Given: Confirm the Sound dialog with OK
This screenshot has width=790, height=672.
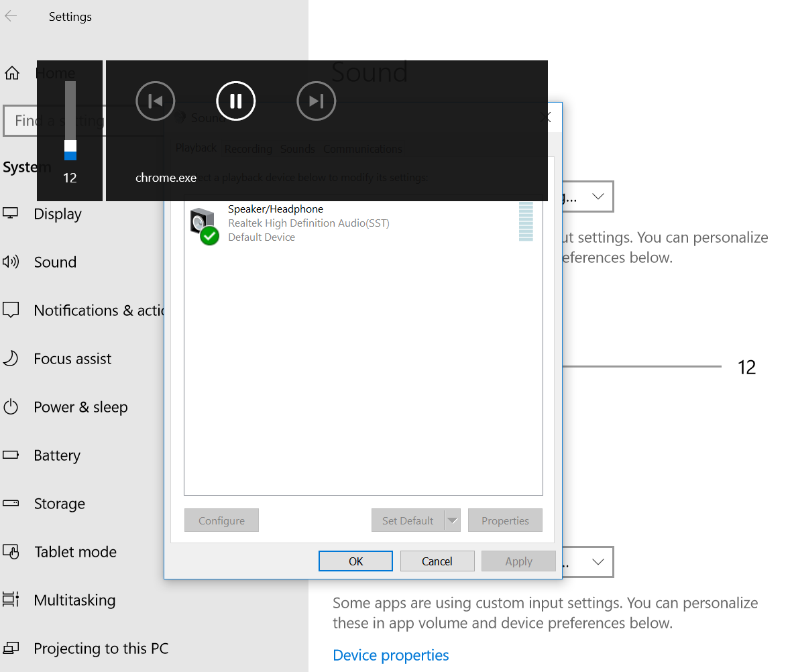Looking at the screenshot, I should [355, 561].
